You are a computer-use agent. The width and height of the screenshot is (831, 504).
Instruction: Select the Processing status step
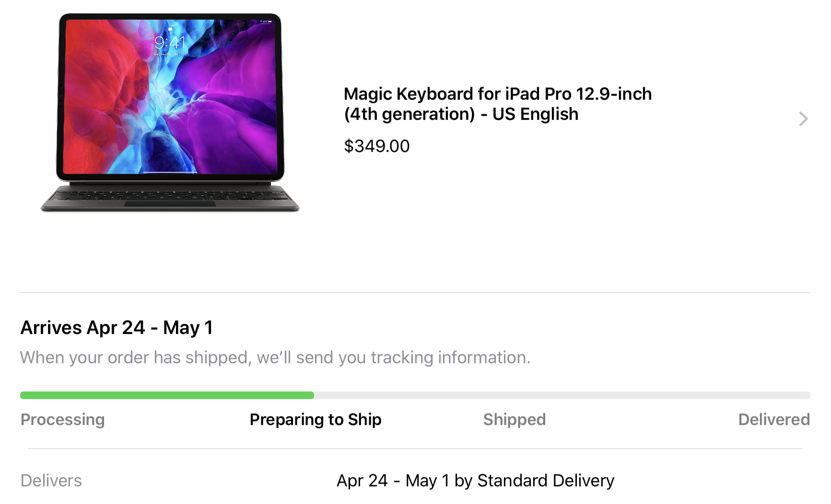(62, 419)
